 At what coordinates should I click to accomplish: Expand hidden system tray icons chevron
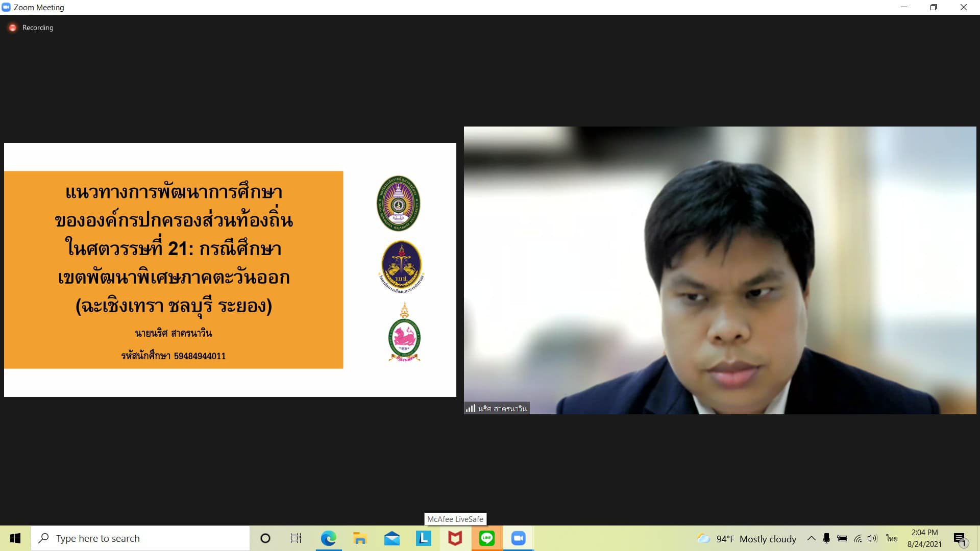pos(811,538)
